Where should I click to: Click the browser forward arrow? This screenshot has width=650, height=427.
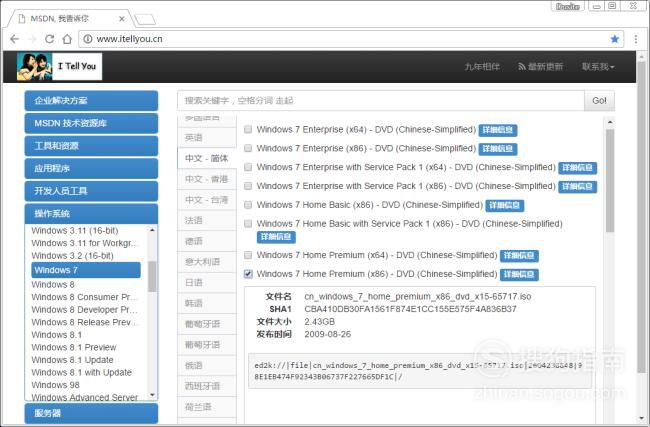pyautogui.click(x=32, y=39)
